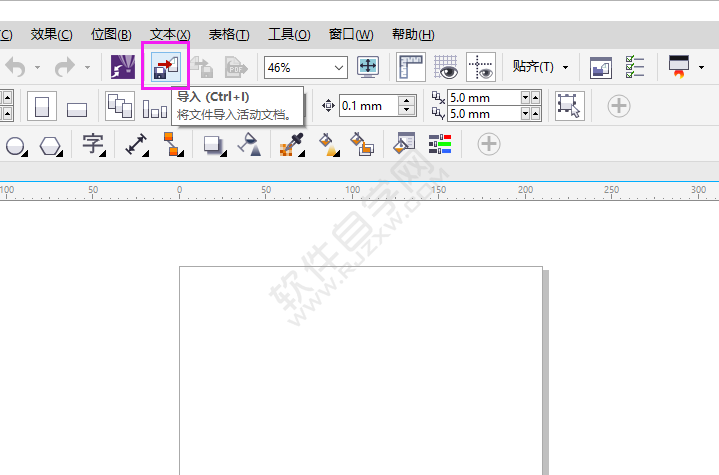Viewport: 719px width, 475px height.
Task: Open the 位图(B) menu
Action: (111, 34)
